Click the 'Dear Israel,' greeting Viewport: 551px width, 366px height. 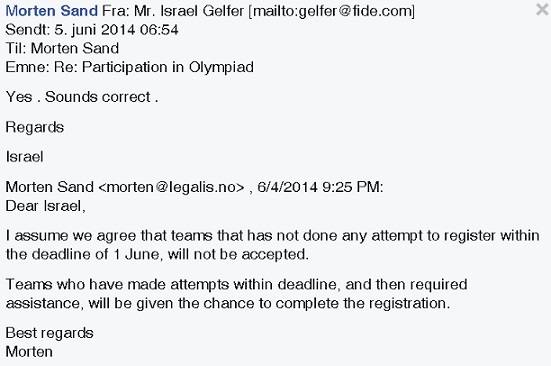pyautogui.click(x=46, y=206)
